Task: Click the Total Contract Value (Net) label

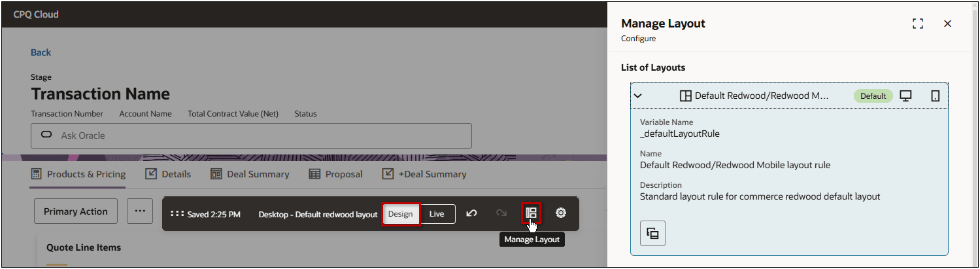Action: [233, 114]
